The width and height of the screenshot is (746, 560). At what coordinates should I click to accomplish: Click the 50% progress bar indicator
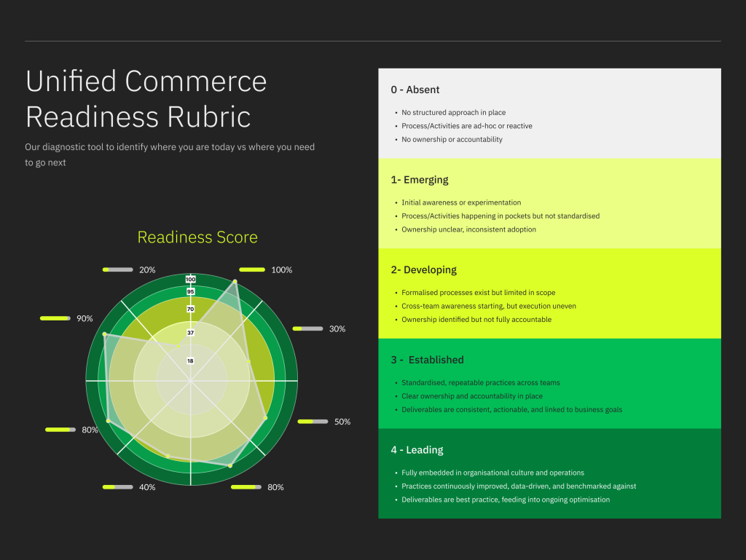(x=313, y=422)
